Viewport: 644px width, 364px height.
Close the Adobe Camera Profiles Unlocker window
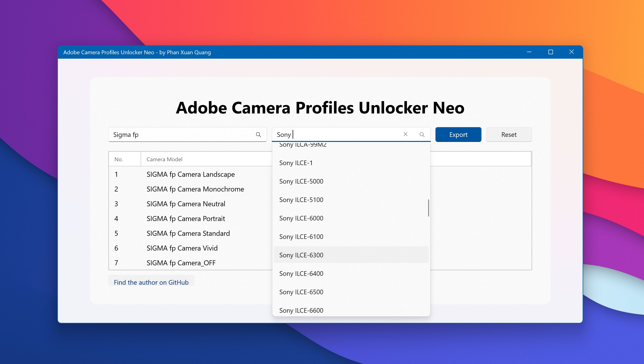(x=572, y=52)
